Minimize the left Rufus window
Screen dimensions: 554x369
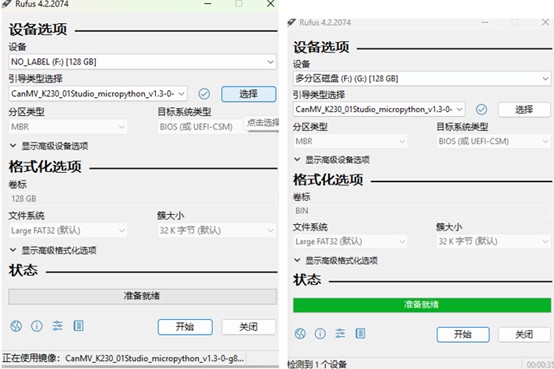[x=208, y=4]
